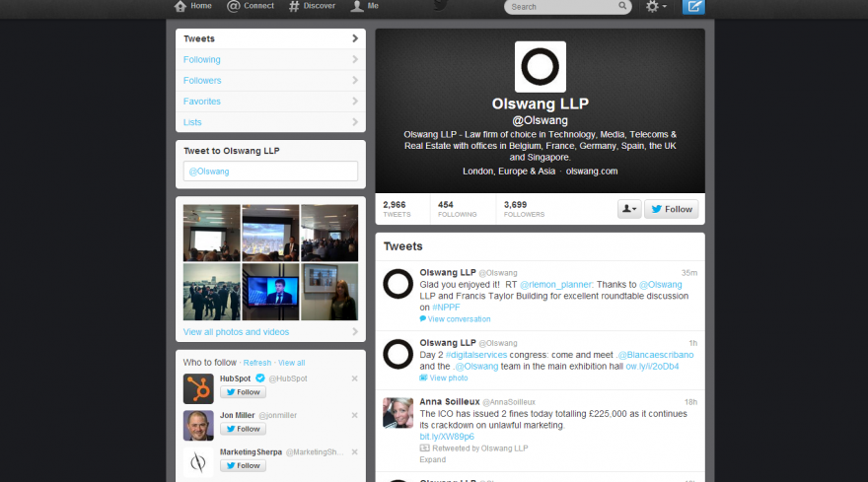Expand Anna Soilleux retweet
This screenshot has width=868, height=482.
432,460
